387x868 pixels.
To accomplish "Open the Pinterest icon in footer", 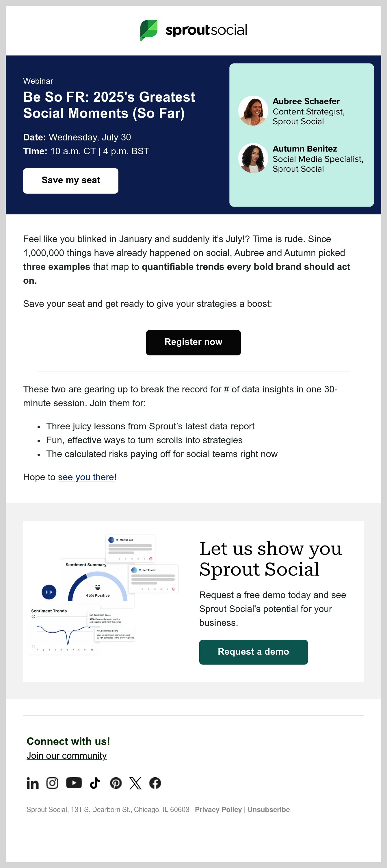I will coord(116,783).
